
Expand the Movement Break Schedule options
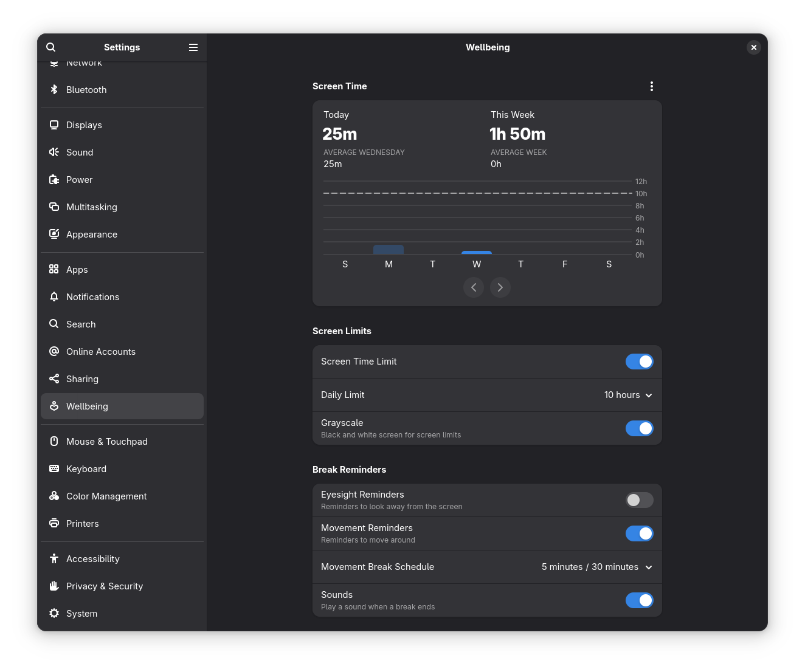(596, 566)
